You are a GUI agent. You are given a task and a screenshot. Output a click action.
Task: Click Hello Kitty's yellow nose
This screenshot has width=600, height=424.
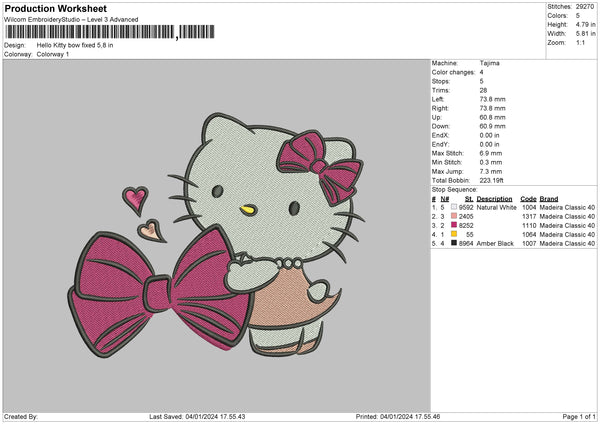point(246,211)
